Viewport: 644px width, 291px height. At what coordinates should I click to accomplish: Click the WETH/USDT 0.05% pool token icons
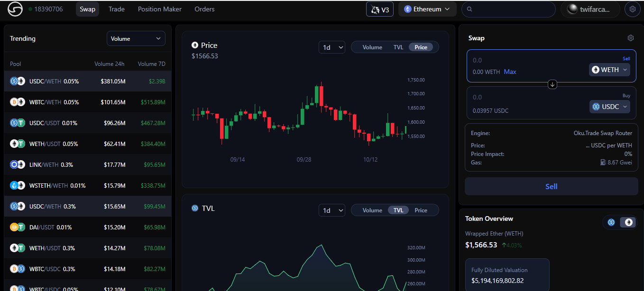click(x=18, y=144)
